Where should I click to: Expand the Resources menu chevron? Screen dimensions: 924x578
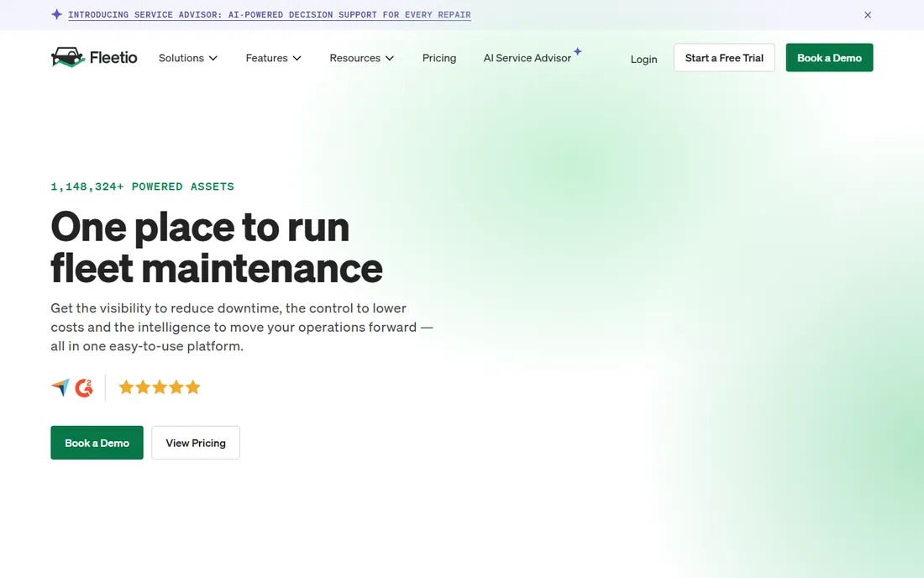click(x=390, y=58)
